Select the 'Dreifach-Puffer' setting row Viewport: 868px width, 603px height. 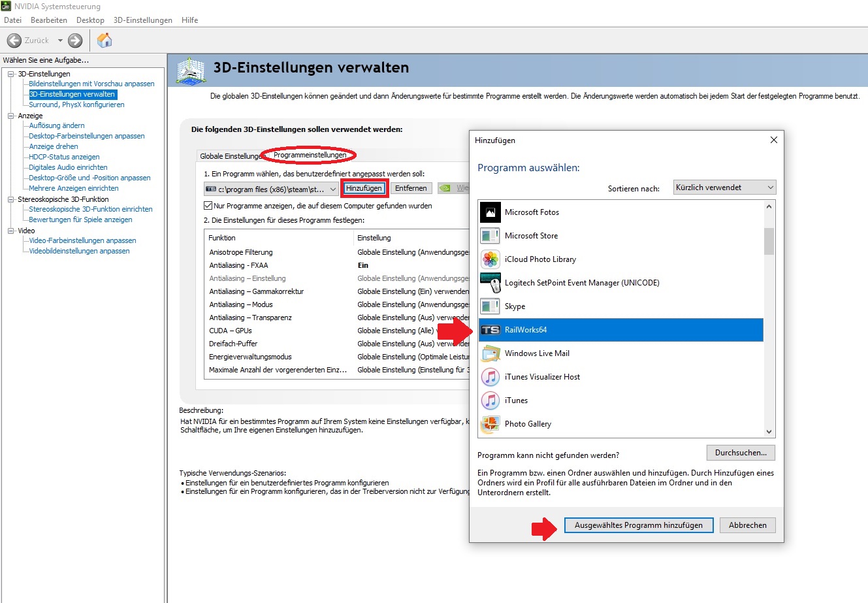point(337,344)
